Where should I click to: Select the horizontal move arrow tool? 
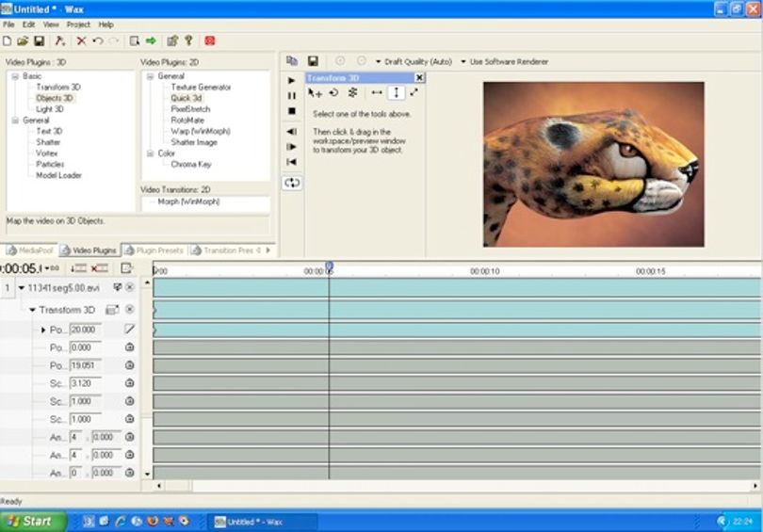point(377,92)
